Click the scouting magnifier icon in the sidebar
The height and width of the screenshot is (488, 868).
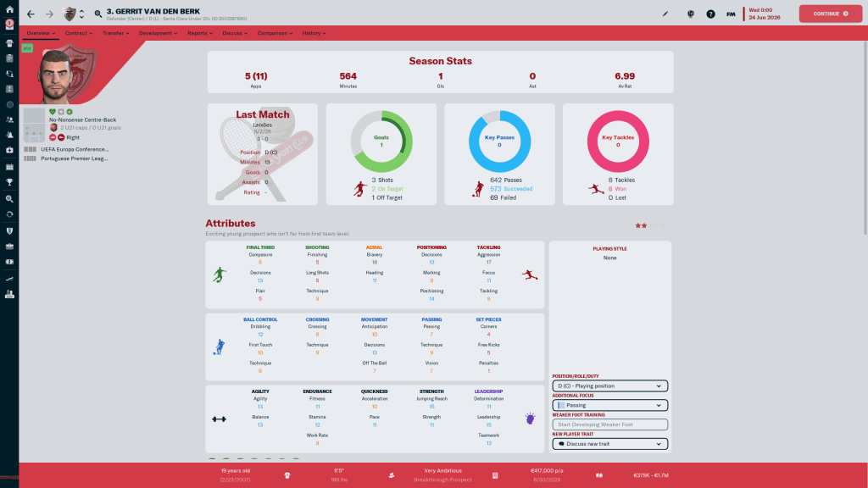point(8,197)
